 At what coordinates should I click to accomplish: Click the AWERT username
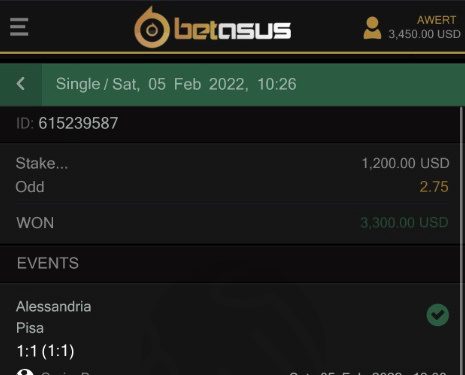(x=436, y=20)
